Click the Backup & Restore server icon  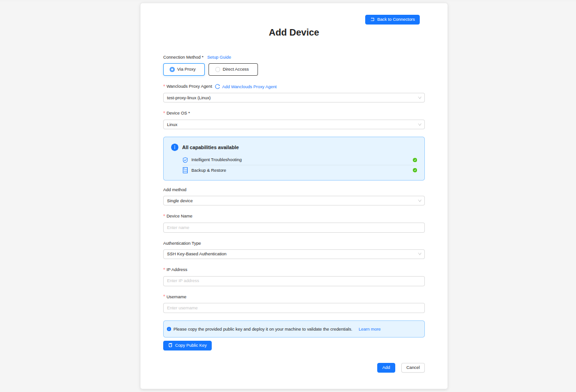pyautogui.click(x=185, y=170)
